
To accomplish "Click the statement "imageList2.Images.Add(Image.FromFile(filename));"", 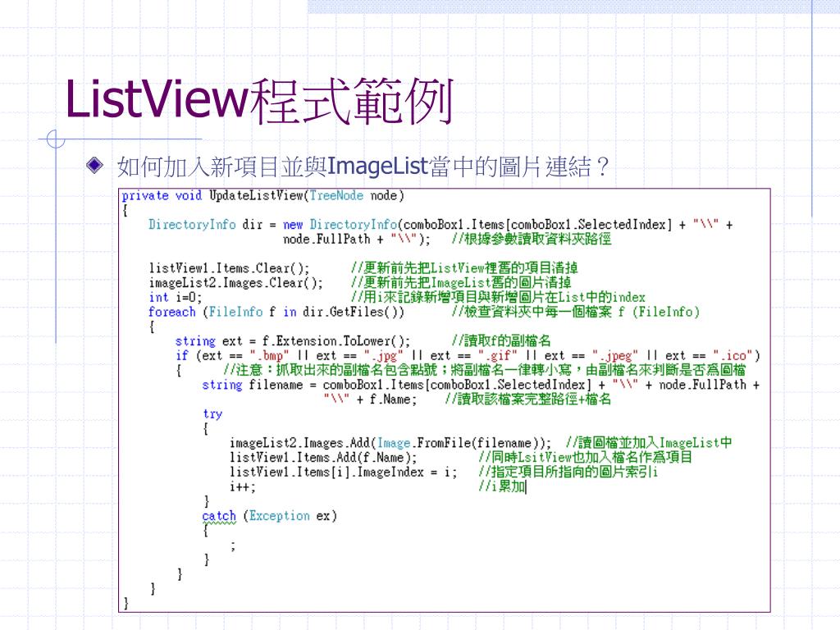I will pos(390,443).
